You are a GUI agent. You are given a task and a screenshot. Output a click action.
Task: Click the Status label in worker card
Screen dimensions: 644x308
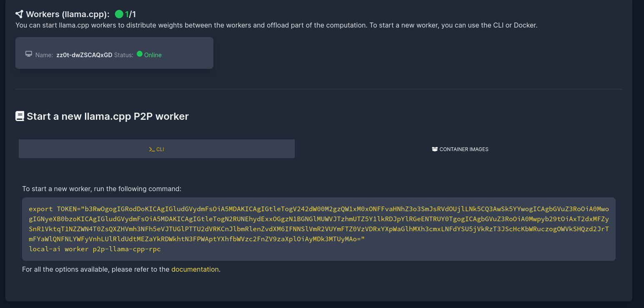point(123,55)
